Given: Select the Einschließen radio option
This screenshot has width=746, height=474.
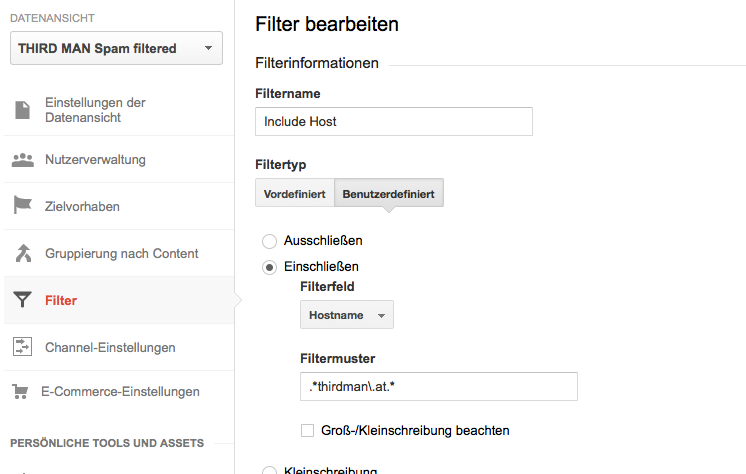Looking at the screenshot, I should [268, 267].
